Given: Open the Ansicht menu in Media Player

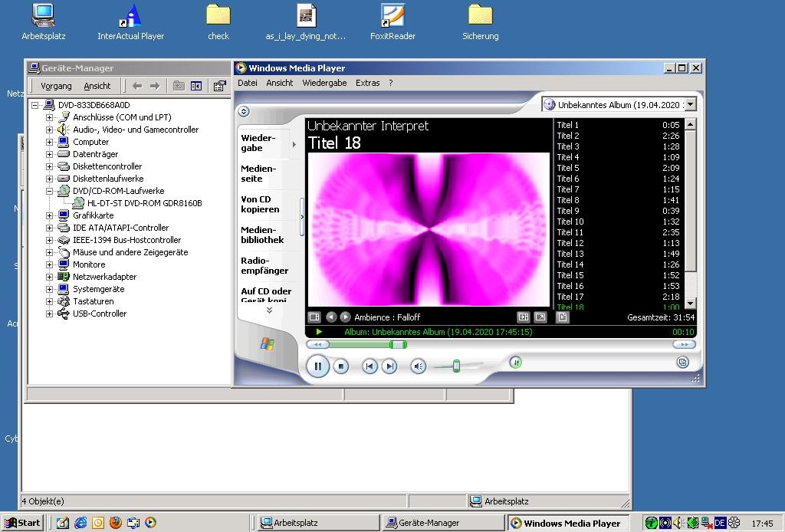Looking at the screenshot, I should (279, 83).
